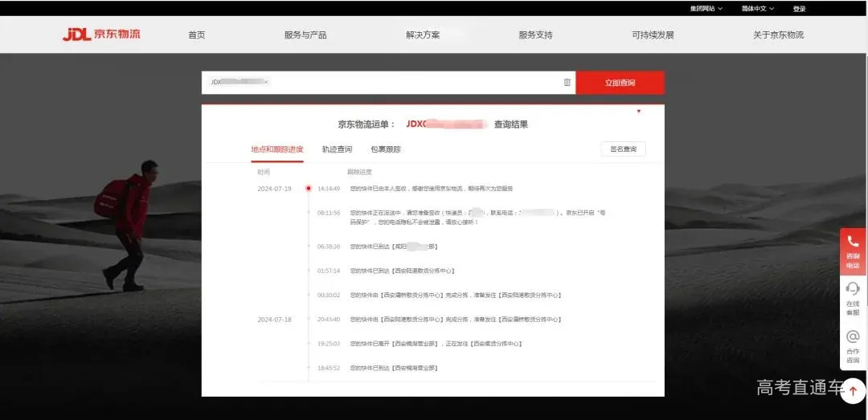Click the 2024-07-19 date label
This screenshot has height=420, width=868.
pos(274,189)
